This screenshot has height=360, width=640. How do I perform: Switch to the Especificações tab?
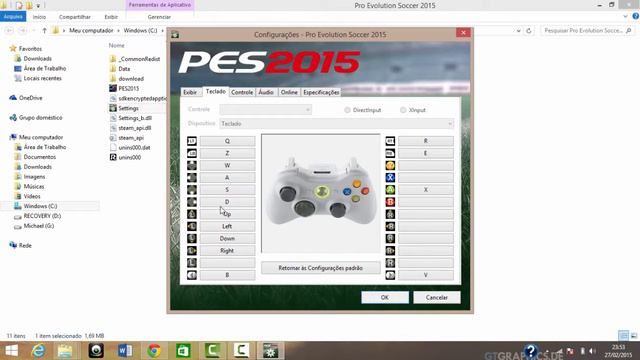point(321,92)
